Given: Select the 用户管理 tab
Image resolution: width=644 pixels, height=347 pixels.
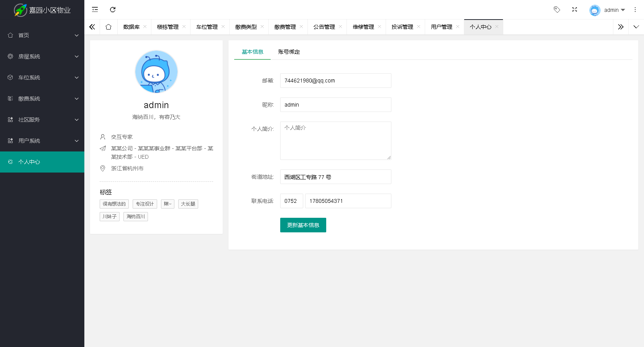Looking at the screenshot, I should (x=441, y=27).
